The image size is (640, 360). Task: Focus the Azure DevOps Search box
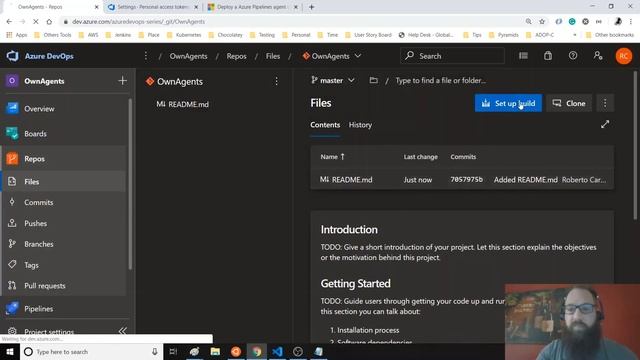(x=452, y=56)
